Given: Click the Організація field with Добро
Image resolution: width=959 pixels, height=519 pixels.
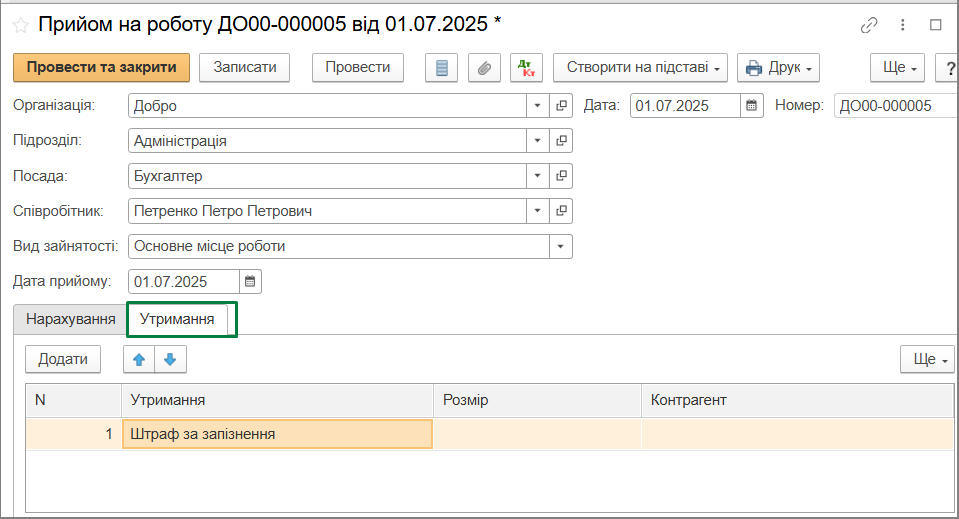Looking at the screenshot, I should point(327,106).
